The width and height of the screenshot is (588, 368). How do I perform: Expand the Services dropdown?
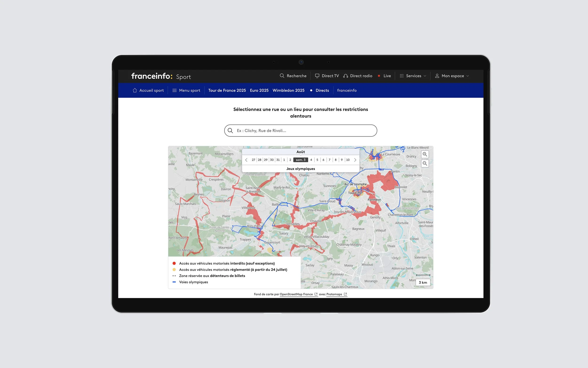tap(413, 76)
